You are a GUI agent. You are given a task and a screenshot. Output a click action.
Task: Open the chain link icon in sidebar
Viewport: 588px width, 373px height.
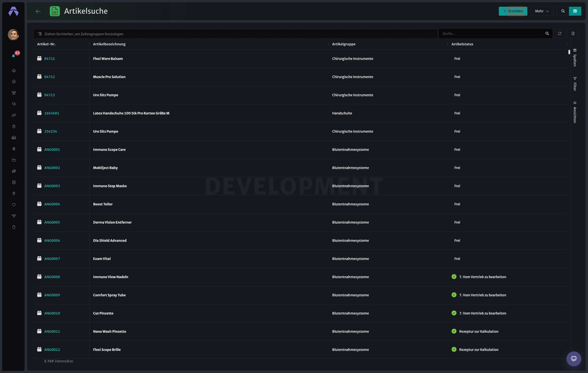[14, 115]
